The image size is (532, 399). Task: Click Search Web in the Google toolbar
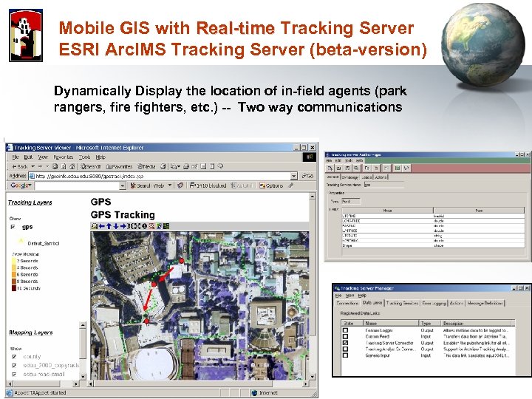click(x=148, y=185)
